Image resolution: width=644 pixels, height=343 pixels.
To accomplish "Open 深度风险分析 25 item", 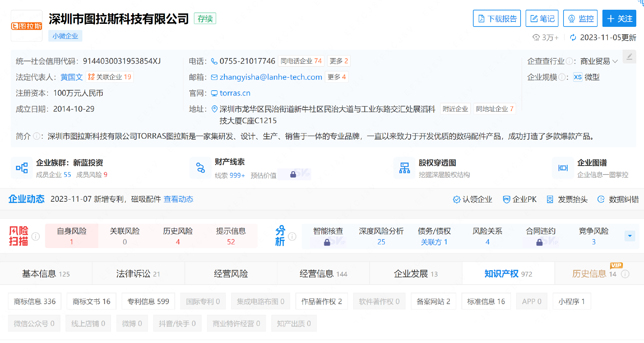I will 381,236.
